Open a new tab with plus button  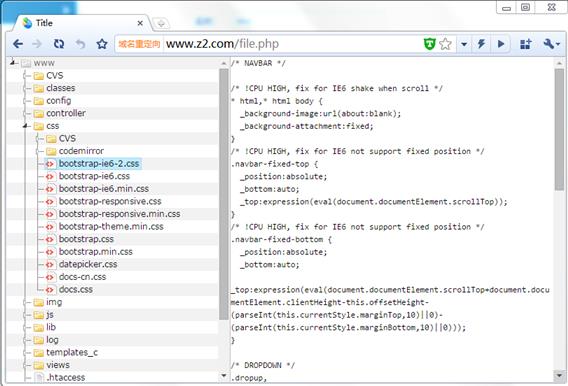pos(161,24)
